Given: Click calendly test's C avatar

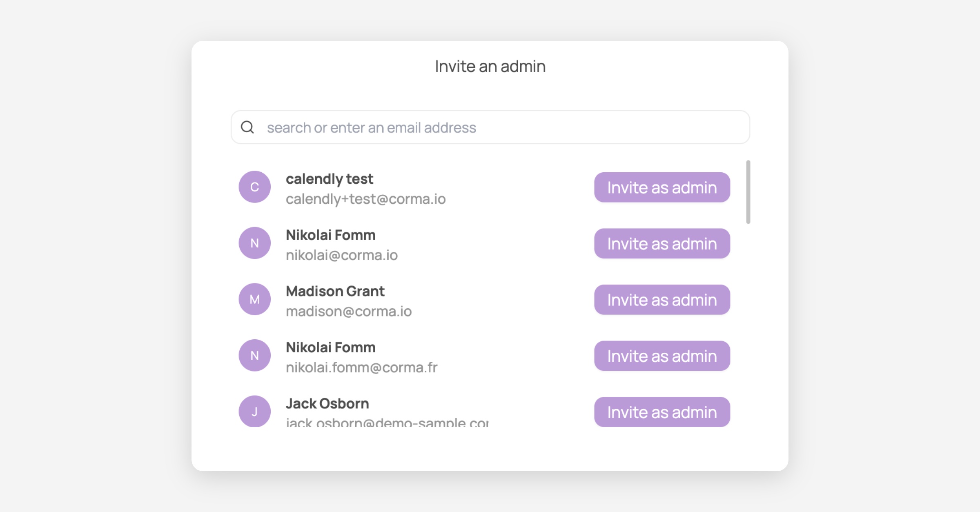Looking at the screenshot, I should pos(254,187).
